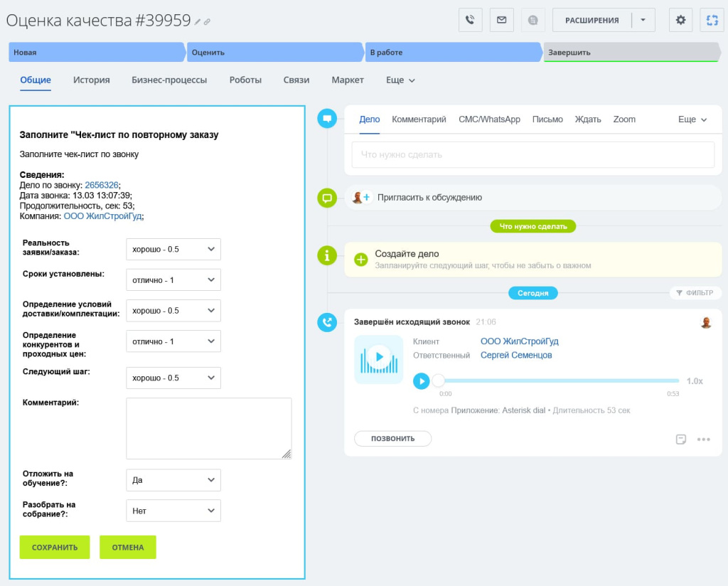Click the phone call icon in header
The image size is (728, 586).
[x=470, y=20]
